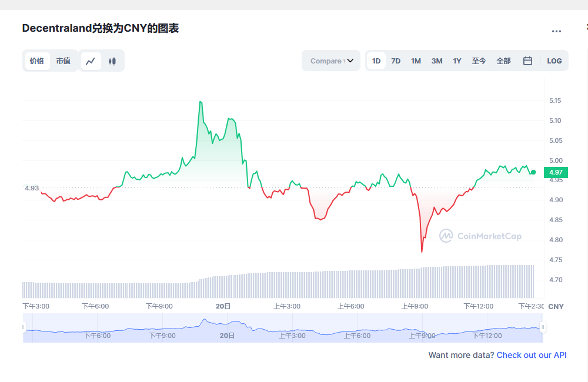
Task: Choose the 1Y time range
Action: click(x=457, y=61)
